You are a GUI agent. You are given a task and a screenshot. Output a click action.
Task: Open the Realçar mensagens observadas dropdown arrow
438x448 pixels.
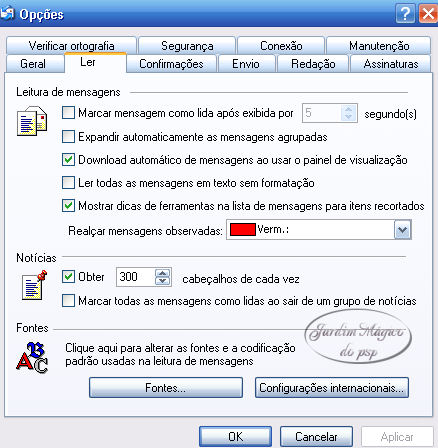click(x=402, y=230)
